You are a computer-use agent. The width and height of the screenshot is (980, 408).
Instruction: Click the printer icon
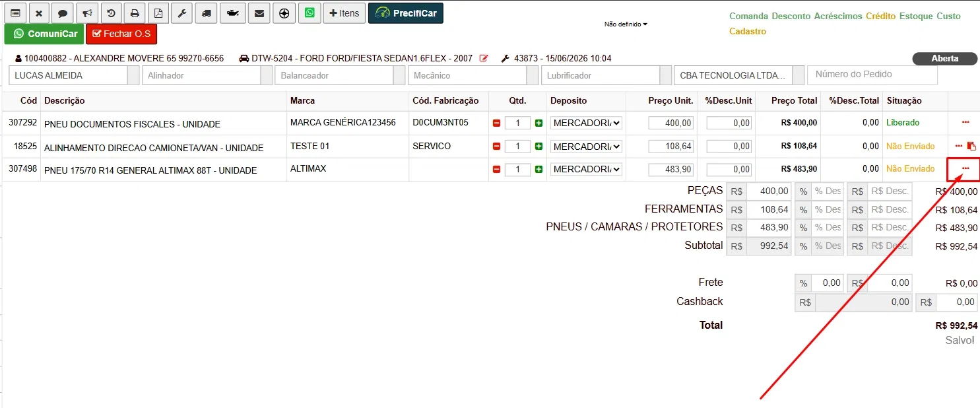coord(135,13)
